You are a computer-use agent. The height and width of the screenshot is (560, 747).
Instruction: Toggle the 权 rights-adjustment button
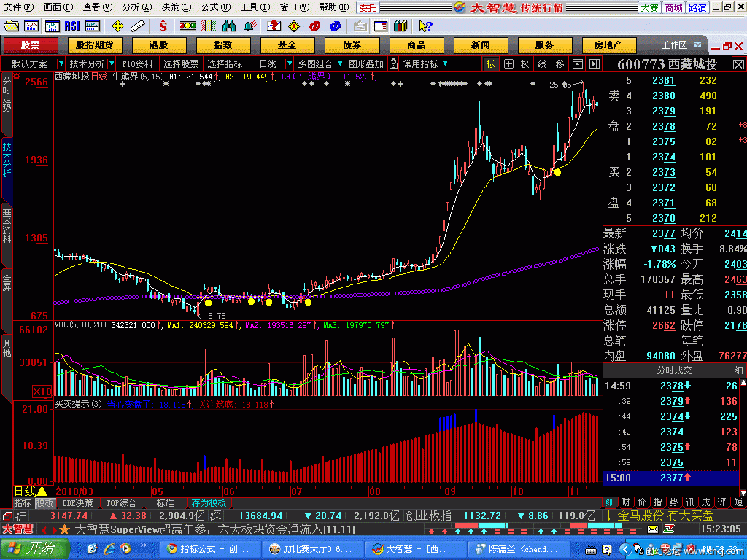(x=525, y=64)
